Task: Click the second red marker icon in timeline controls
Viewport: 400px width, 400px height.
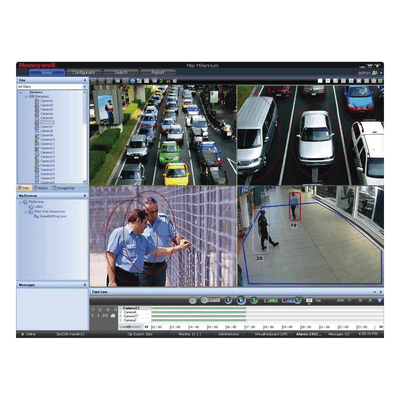Action: click(x=100, y=310)
